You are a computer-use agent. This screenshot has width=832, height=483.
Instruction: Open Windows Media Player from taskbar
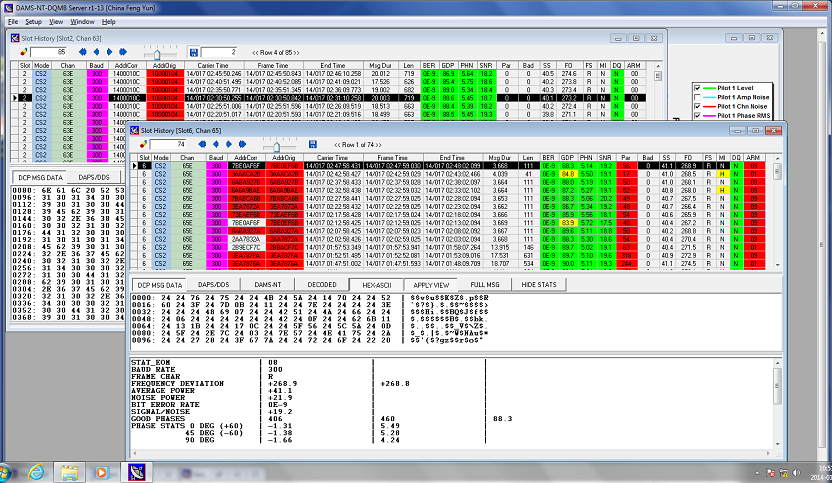(101, 472)
